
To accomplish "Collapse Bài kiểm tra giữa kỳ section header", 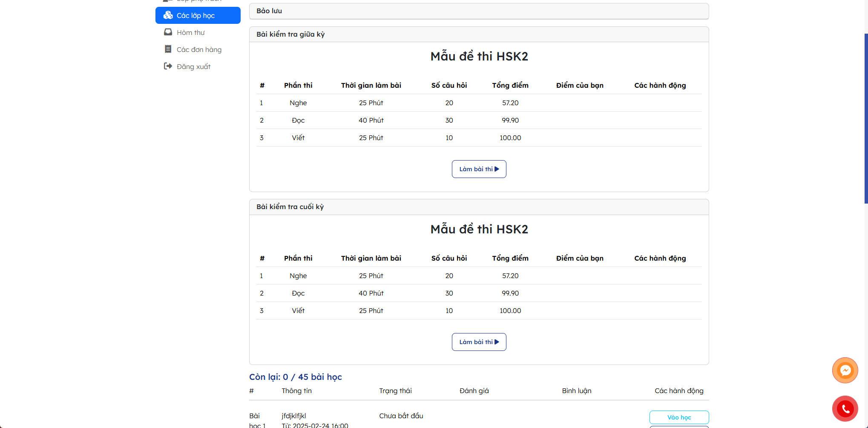I will tap(479, 34).
